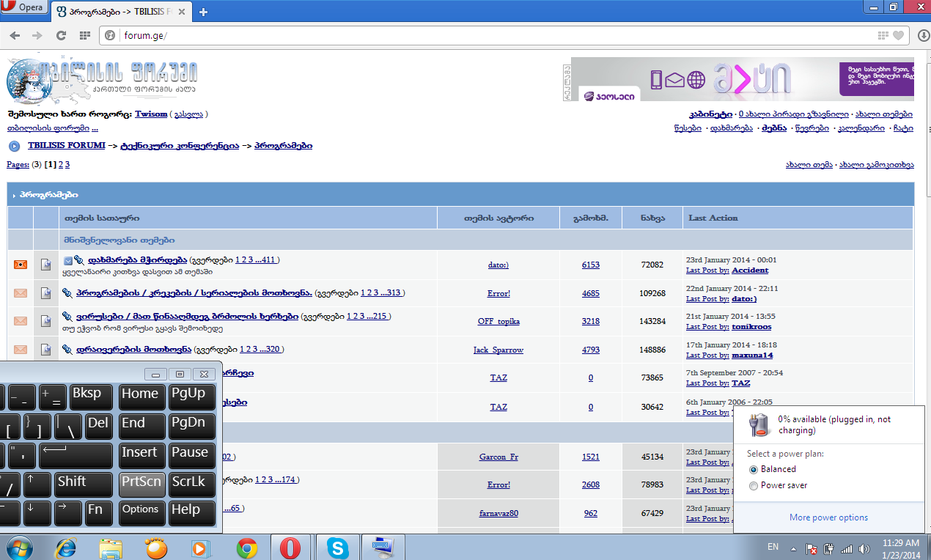Open the author TAZ link for 73865-views topic
The width and height of the screenshot is (931, 560).
pyautogui.click(x=498, y=377)
